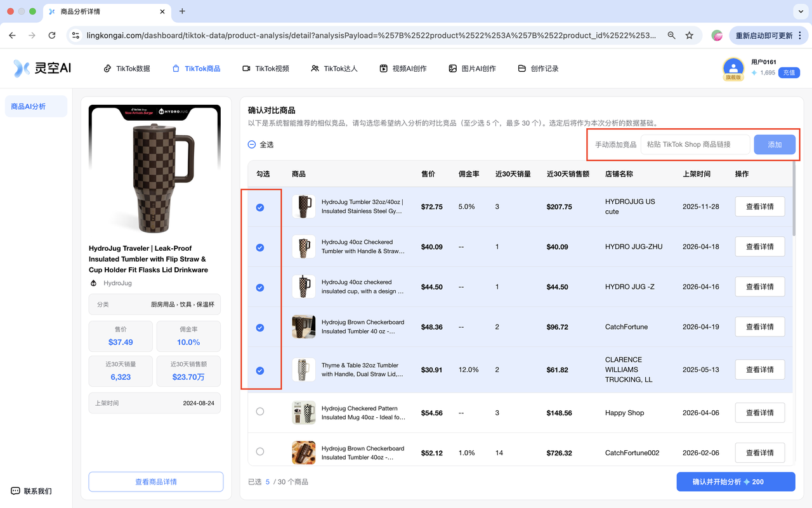Click 确认并开始分析 button
Viewport: 812px width, 508px height.
tap(736, 482)
